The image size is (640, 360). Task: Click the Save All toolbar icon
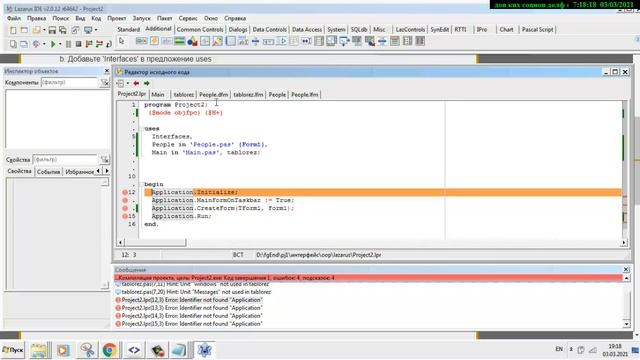(63, 30)
